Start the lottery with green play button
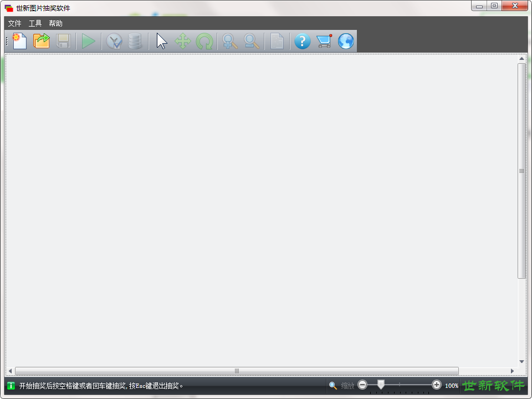 pyautogui.click(x=89, y=42)
